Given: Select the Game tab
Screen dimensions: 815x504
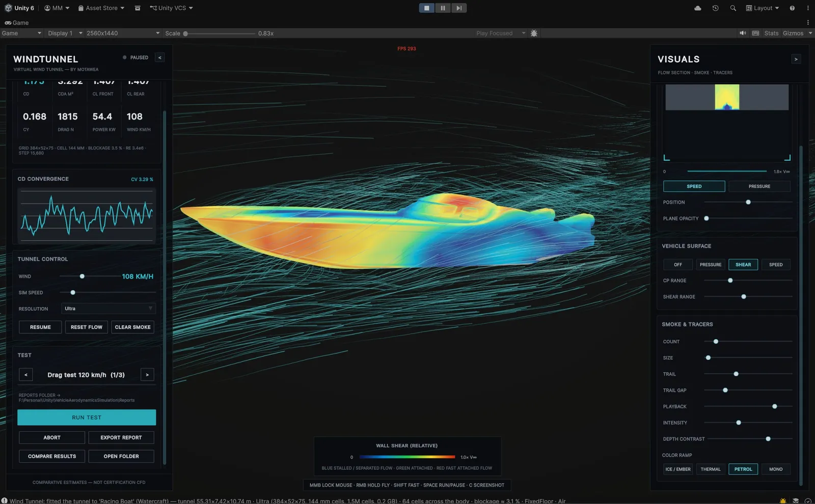Looking at the screenshot, I should pyautogui.click(x=17, y=22).
